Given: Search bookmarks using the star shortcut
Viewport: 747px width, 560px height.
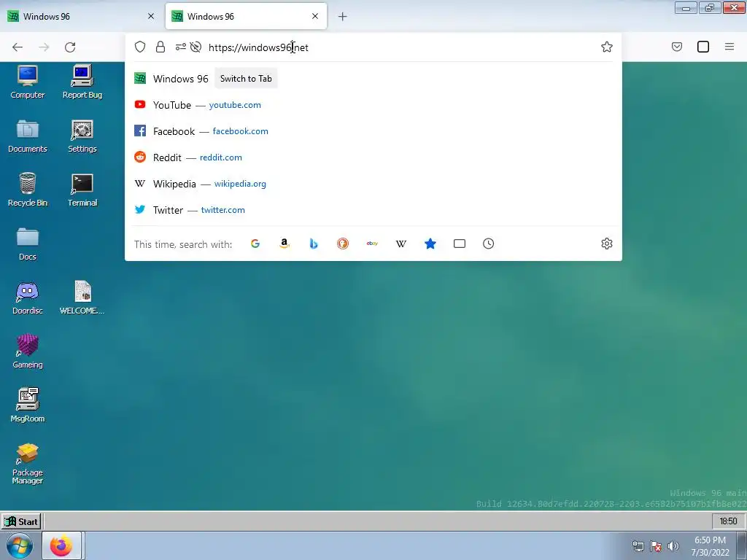Looking at the screenshot, I should (430, 244).
